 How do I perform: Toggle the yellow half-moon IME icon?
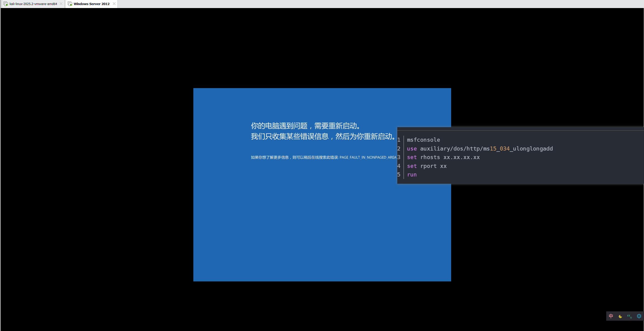click(620, 316)
